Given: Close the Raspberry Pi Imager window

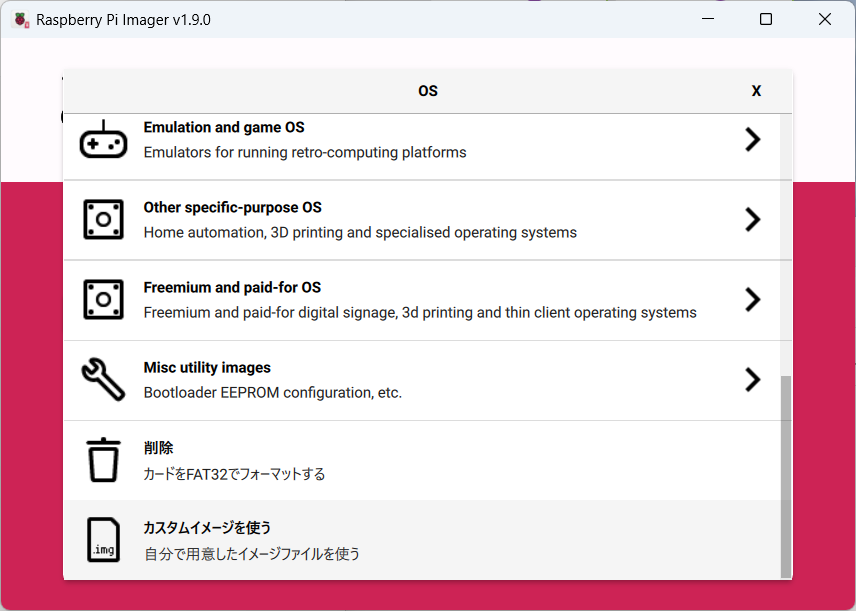Looking at the screenshot, I should (x=825, y=19).
